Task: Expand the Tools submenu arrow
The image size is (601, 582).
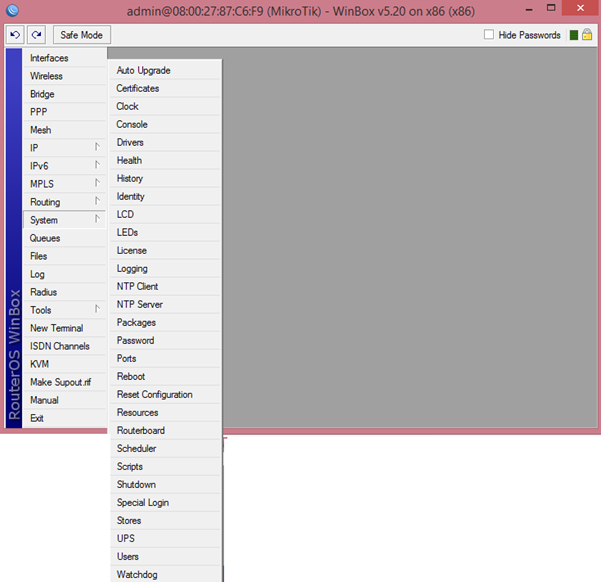Action: pos(97,309)
